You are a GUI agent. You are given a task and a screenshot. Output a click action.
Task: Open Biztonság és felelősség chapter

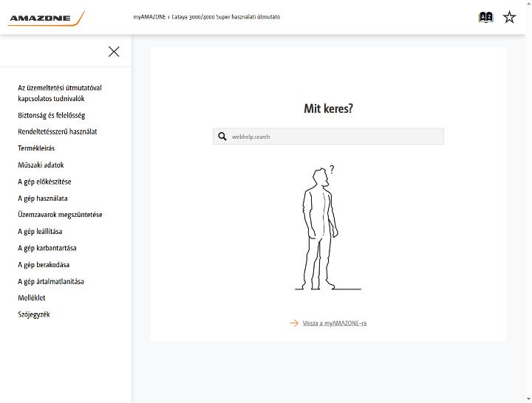(52, 115)
